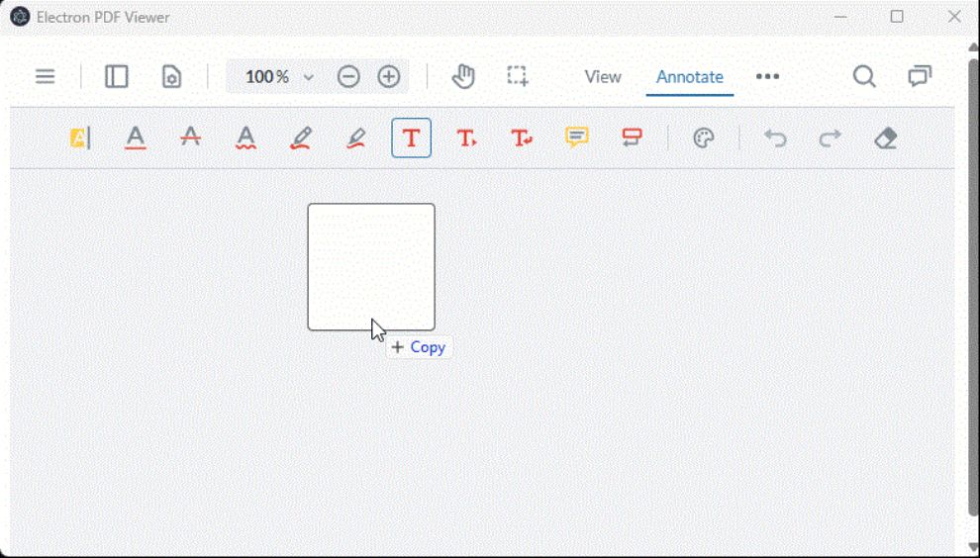Select the active free text tool
Image resolution: width=980 pixels, height=558 pixels.
(x=411, y=138)
